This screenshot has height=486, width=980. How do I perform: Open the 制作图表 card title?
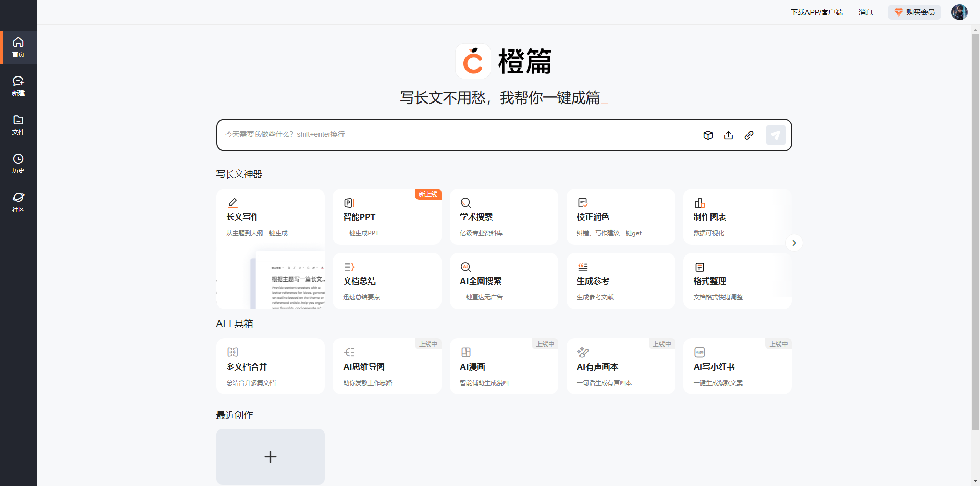709,217
